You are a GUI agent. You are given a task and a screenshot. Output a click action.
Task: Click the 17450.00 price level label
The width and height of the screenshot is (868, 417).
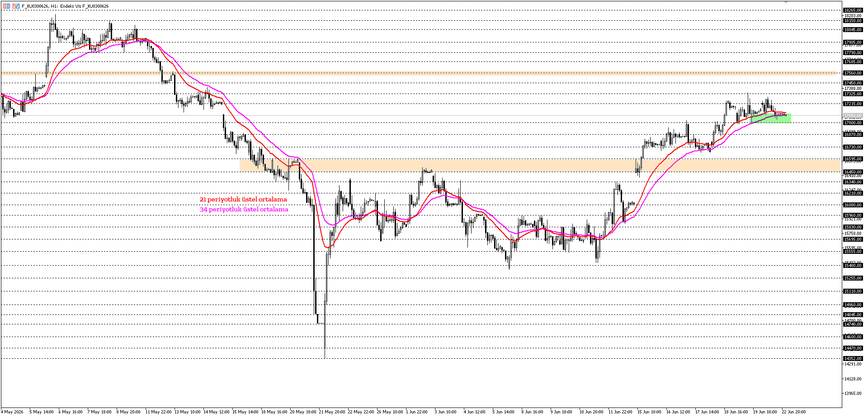coord(853,83)
